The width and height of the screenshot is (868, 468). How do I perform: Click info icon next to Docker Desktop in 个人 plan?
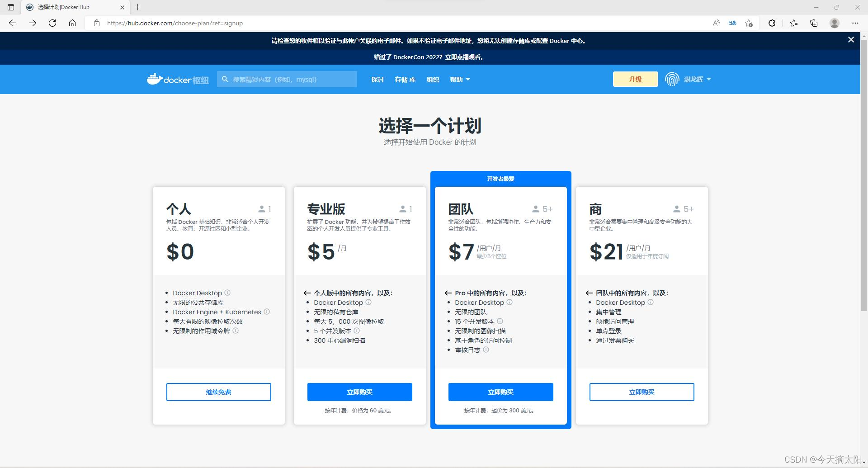point(227,293)
